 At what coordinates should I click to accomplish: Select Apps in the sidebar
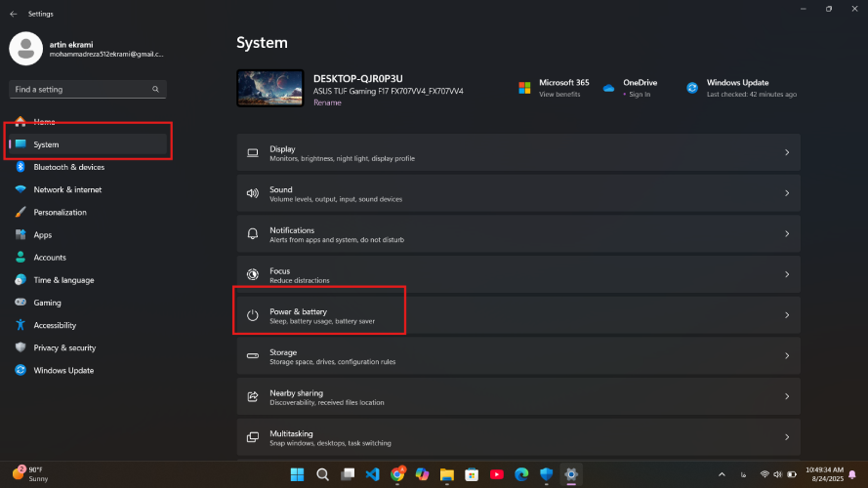[x=43, y=235]
